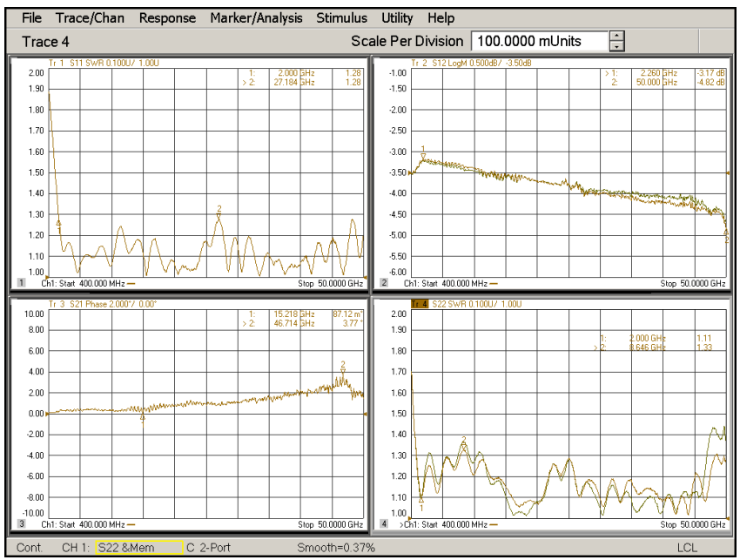Click marker 2 triangle on S22 SWR trace
The width and height of the screenshot is (740, 560).
point(464,445)
